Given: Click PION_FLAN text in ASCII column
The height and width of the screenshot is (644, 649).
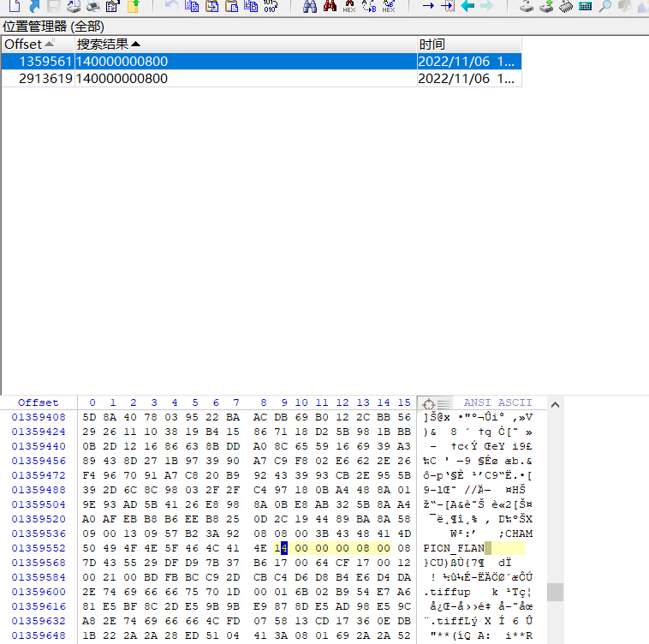Looking at the screenshot, I should [454, 548].
